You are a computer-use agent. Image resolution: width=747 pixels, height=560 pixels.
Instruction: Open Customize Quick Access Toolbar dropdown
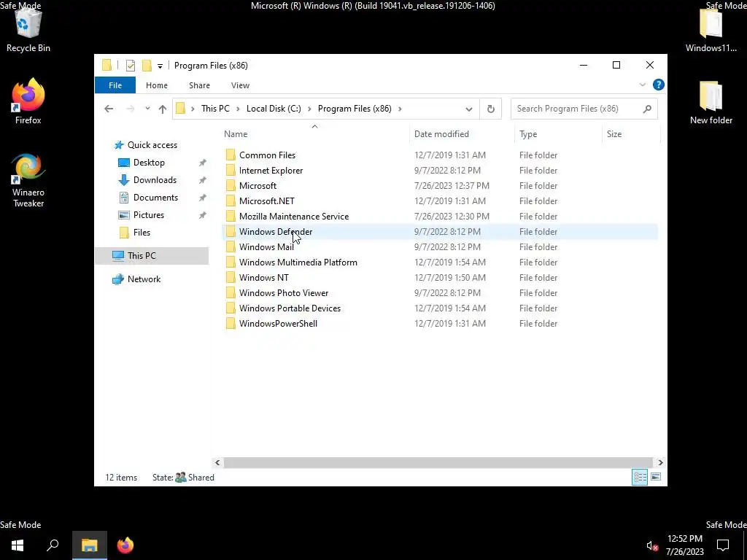pos(160,66)
